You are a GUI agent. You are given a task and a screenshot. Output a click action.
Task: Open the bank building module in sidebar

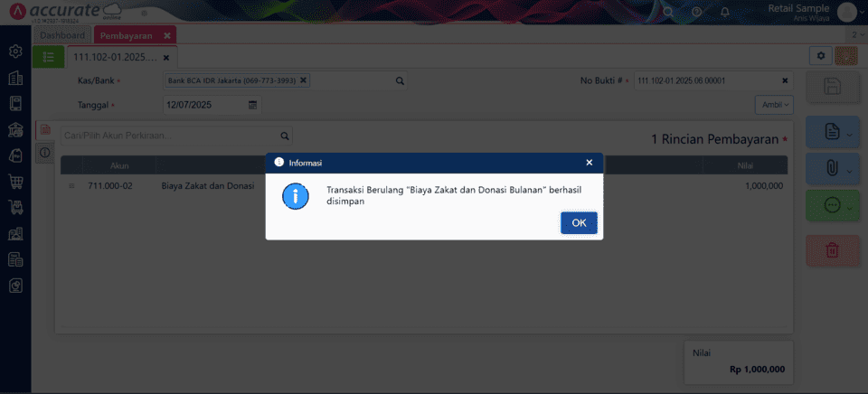click(15, 129)
